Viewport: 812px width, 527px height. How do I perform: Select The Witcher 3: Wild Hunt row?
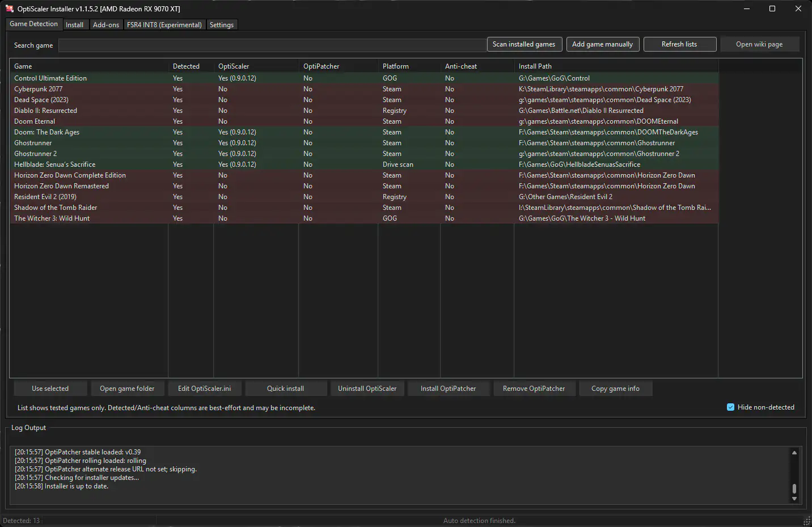[x=364, y=218]
